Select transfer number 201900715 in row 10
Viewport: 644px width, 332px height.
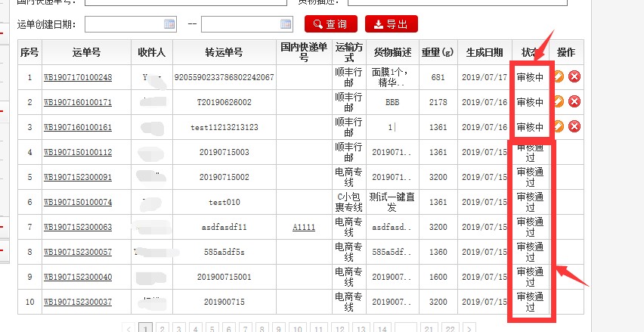click(224, 302)
